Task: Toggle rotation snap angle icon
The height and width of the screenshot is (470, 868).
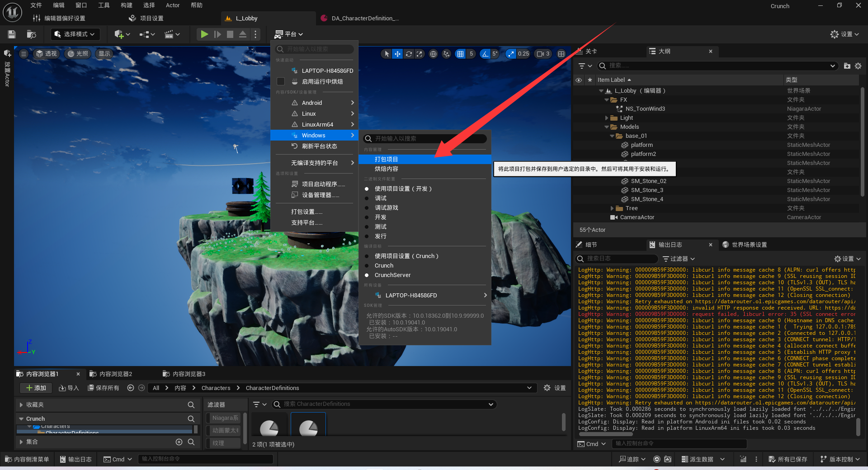Action: point(485,54)
